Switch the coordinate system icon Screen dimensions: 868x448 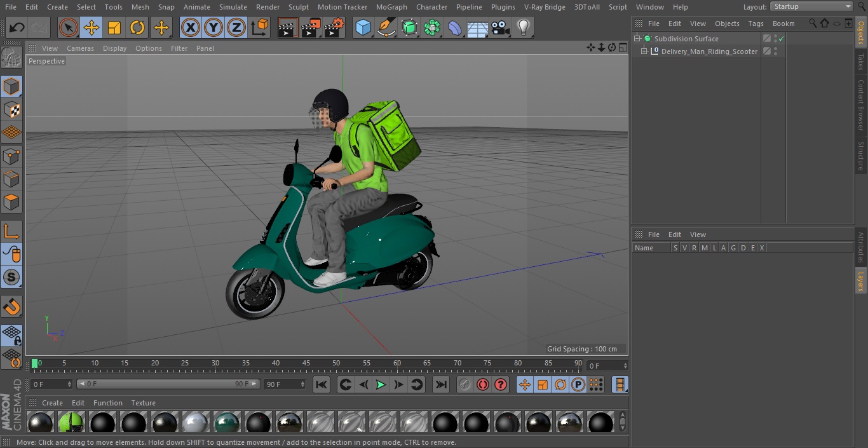260,27
